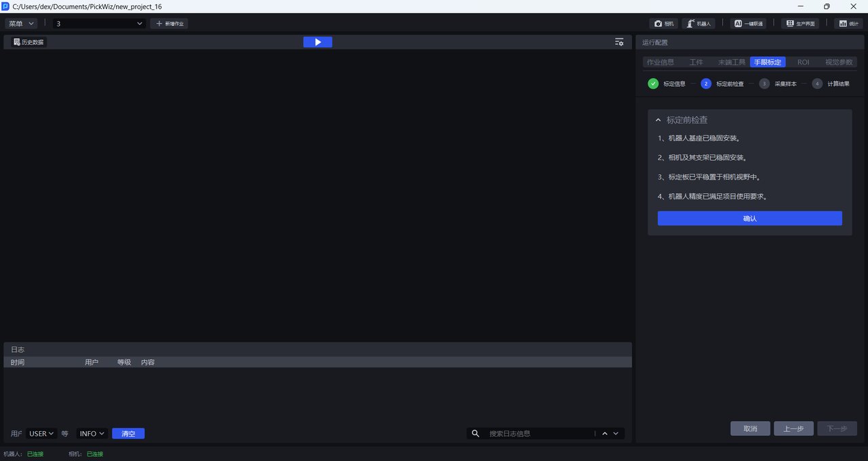Click the 上一步 previous step button
Viewport: 868px width, 461px height.
point(793,428)
